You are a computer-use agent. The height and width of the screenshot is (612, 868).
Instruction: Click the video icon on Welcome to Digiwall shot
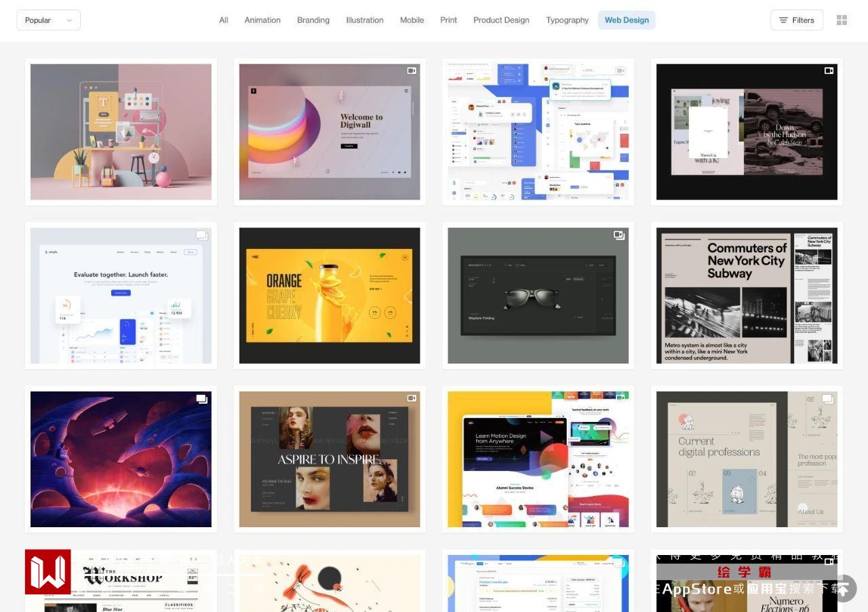(x=412, y=71)
